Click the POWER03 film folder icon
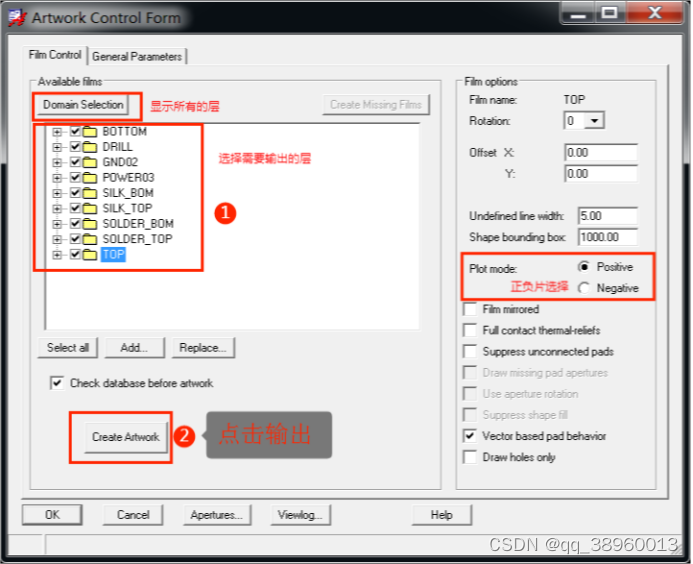 89,178
